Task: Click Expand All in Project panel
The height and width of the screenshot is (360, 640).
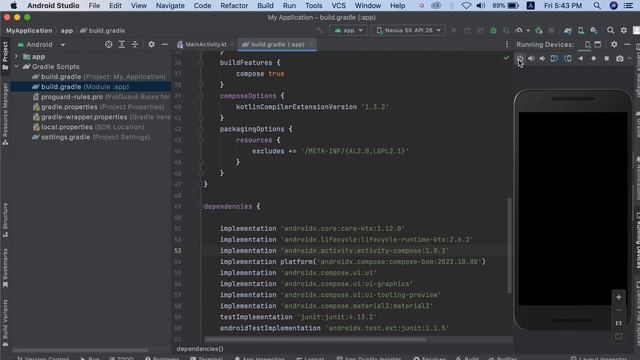Action: [x=122, y=44]
